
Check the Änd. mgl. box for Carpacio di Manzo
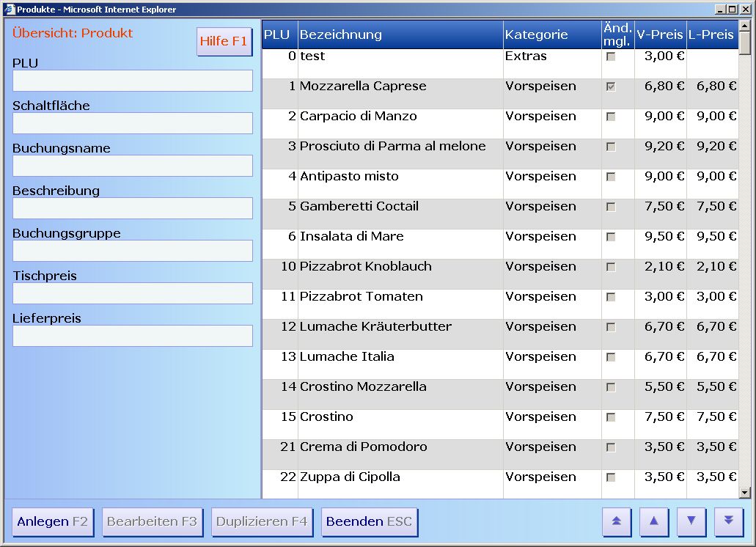point(610,117)
